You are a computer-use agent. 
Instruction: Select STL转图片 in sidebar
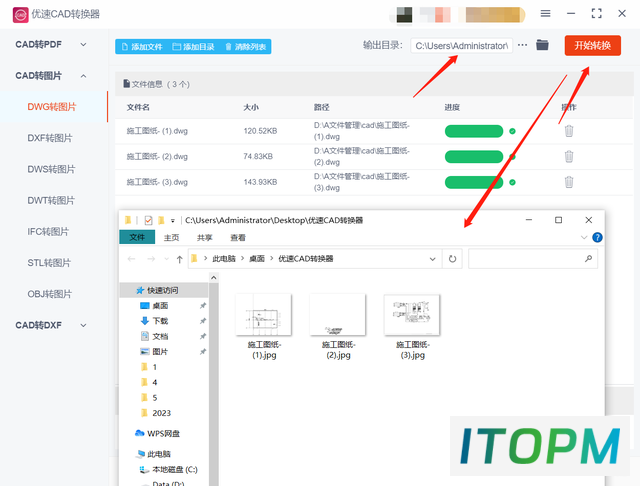pyautogui.click(x=49, y=263)
